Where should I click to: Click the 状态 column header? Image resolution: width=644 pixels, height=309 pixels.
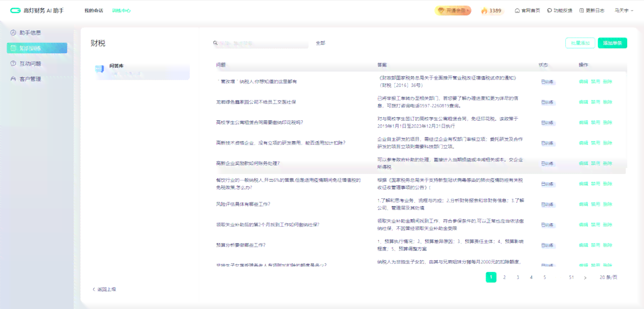(x=543, y=65)
